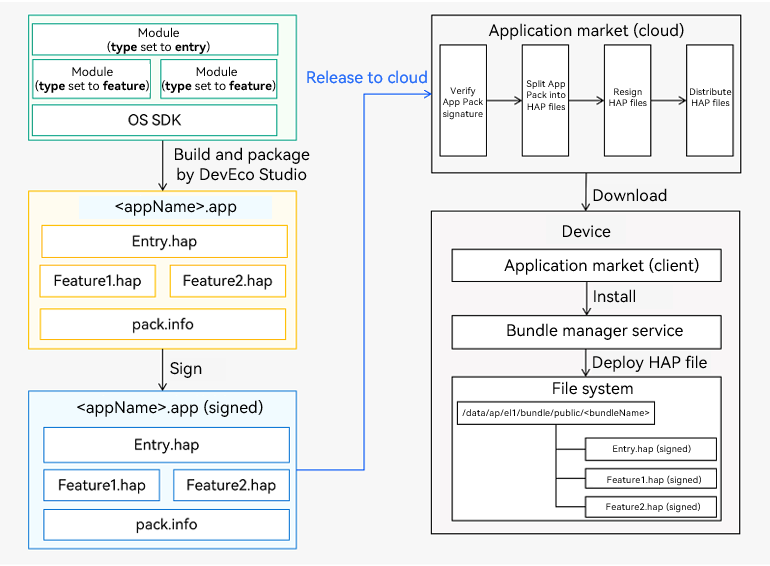Screen dimensions: 770x566
Task: Click pack.info in the unsigned app package
Action: 163,324
